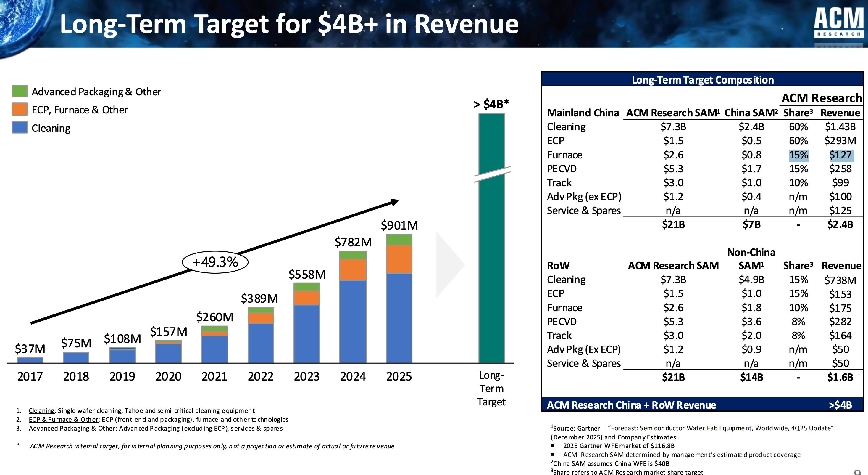The image size is (868, 475).
Task: Click the $389M bar label
Action: click(259, 299)
